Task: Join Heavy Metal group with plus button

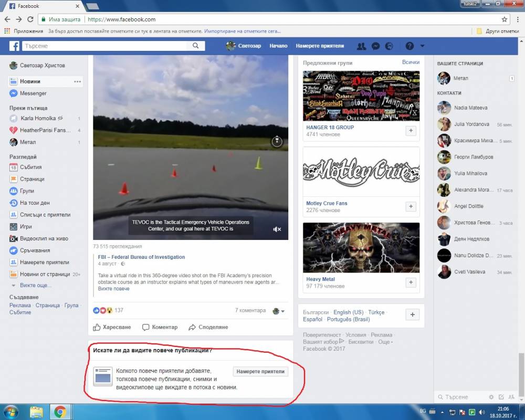Action: [x=411, y=282]
